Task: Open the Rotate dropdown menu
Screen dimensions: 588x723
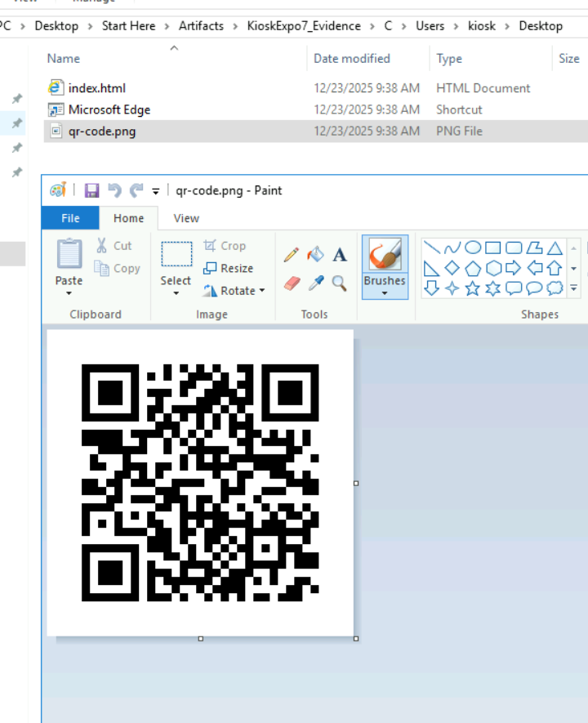Action: [x=262, y=291]
